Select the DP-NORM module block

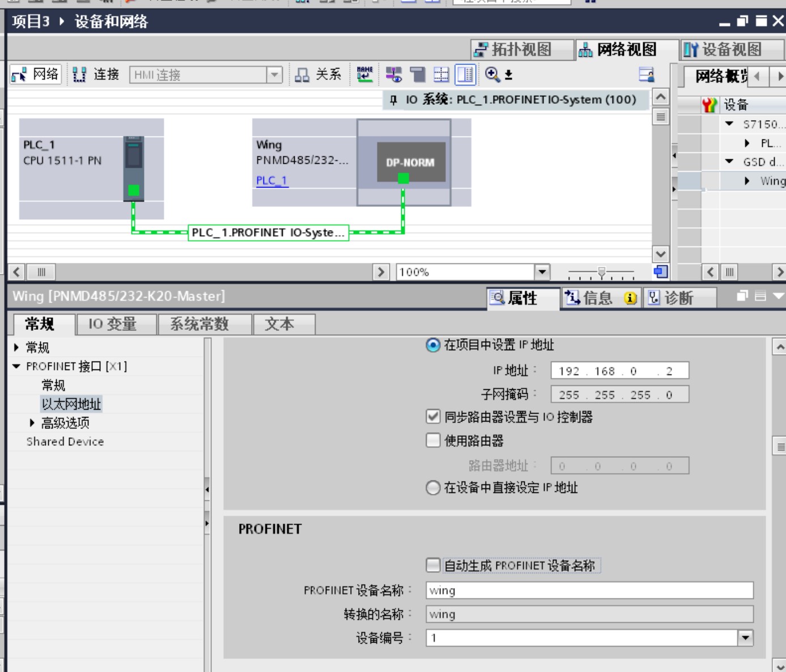pyautogui.click(x=411, y=163)
